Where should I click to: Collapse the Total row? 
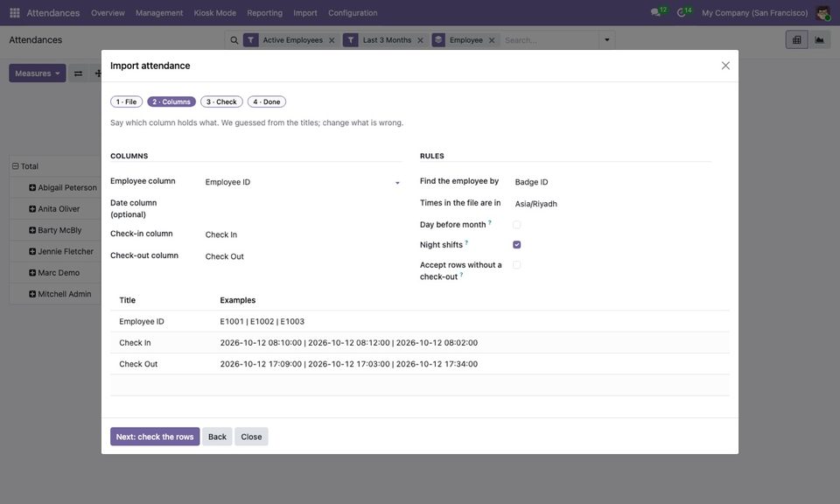click(x=16, y=166)
